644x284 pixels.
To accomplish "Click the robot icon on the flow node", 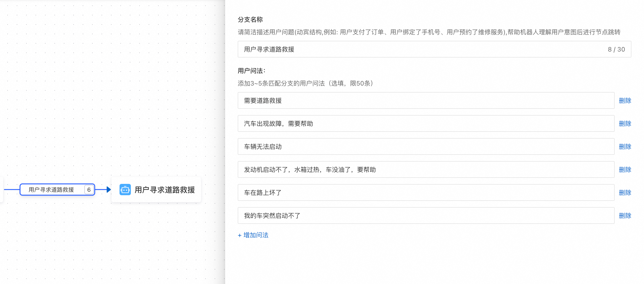I will click(x=125, y=190).
